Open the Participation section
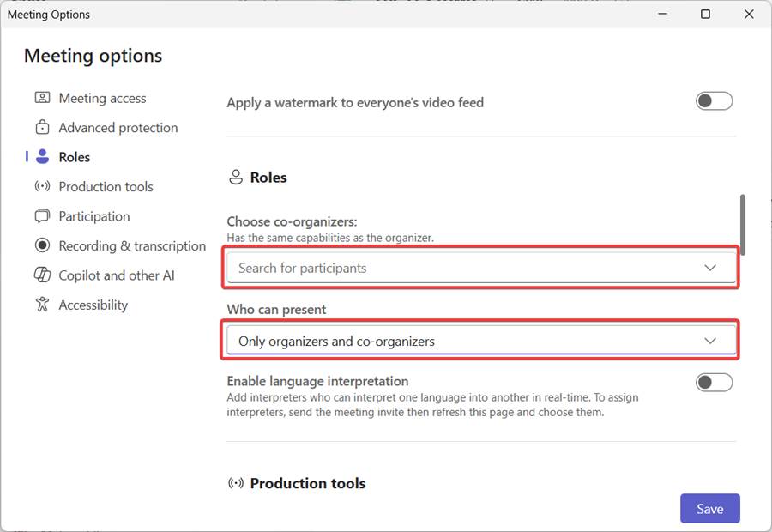Image resolution: width=772 pixels, height=532 pixels. (94, 216)
